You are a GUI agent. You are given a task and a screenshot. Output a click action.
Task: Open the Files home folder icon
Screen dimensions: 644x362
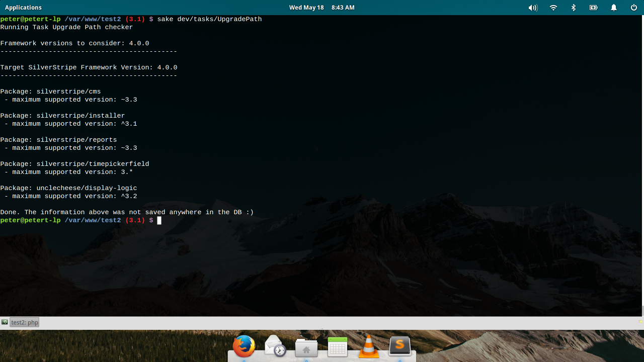coord(306,348)
